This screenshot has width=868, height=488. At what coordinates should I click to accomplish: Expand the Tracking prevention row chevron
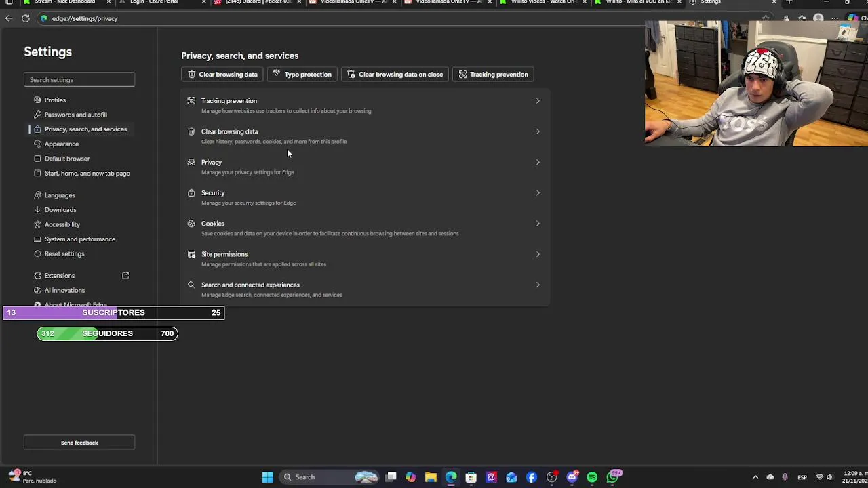click(538, 101)
